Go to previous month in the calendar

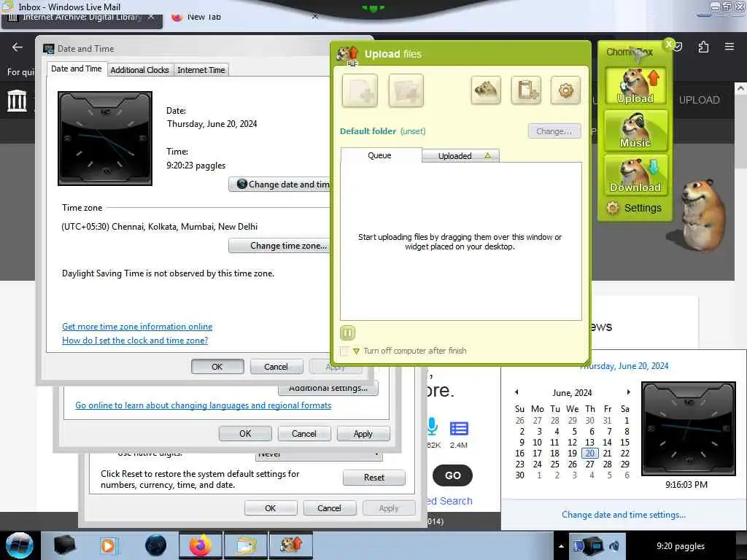(x=516, y=392)
